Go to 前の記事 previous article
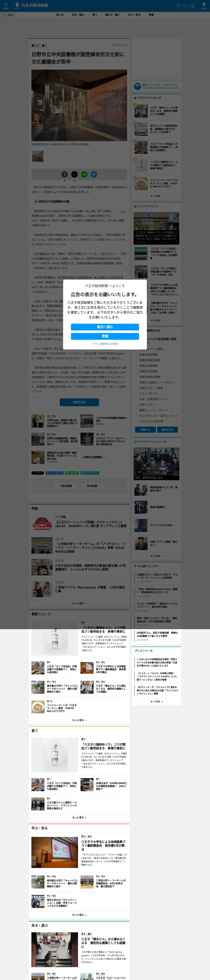The image size is (210, 980). [x=66, y=486]
